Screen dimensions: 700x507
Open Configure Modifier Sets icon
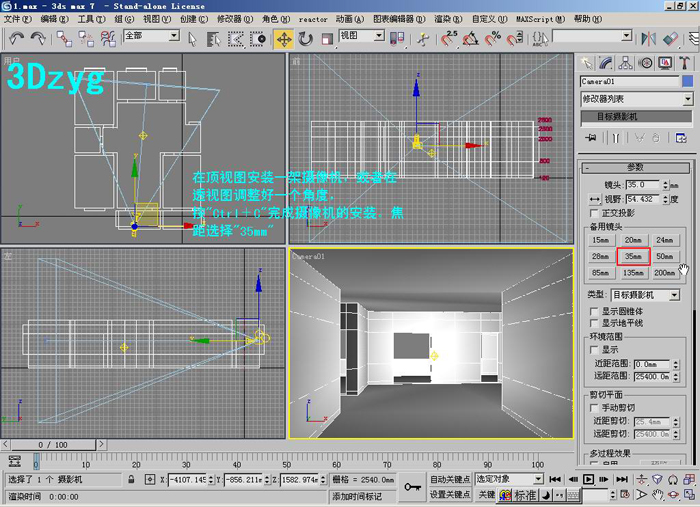681,138
